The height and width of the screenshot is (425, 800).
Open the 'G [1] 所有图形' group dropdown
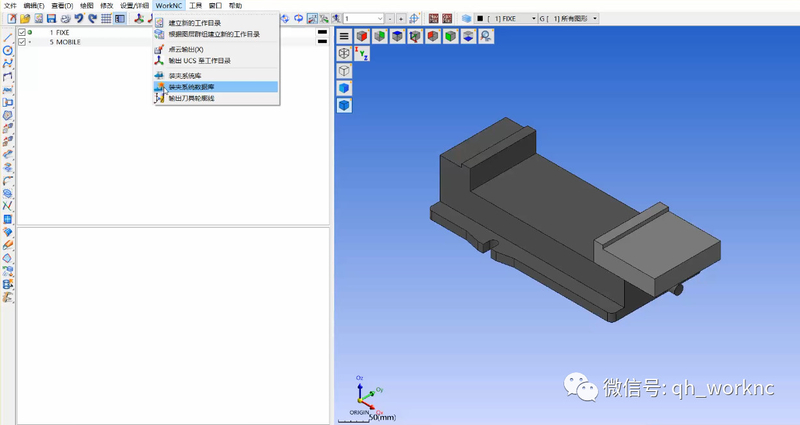coord(596,19)
